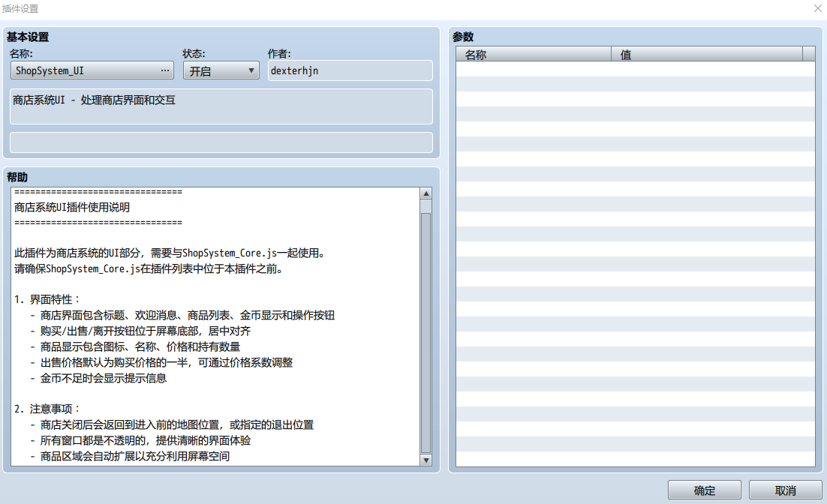Click the help scrollbar down arrow

coord(426,460)
